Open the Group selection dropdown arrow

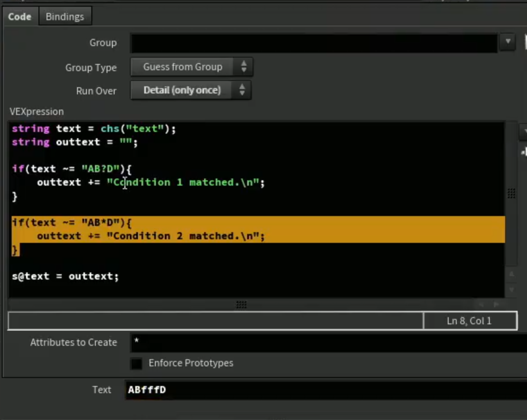(507, 42)
